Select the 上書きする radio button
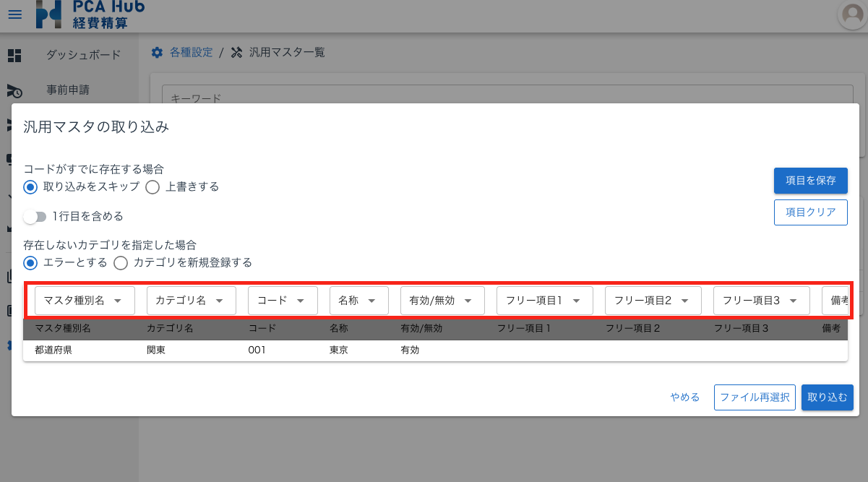This screenshot has height=482, width=868. (x=152, y=186)
